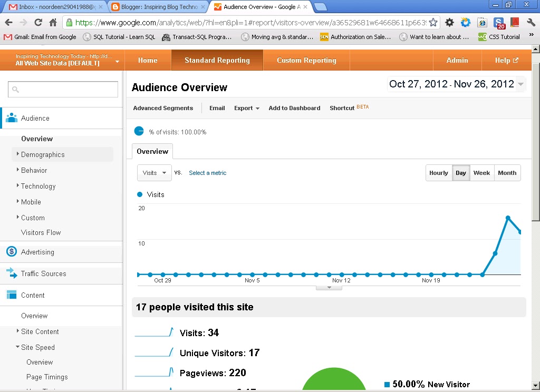Viewport: 540px width, 392px height.
Task: Click the Content section icon
Action: 12,295
